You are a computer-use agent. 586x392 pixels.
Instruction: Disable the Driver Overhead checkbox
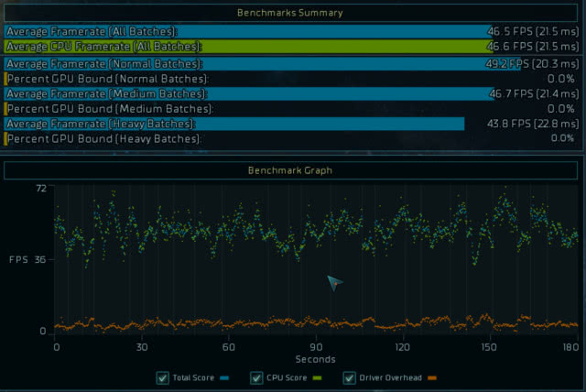click(x=349, y=377)
